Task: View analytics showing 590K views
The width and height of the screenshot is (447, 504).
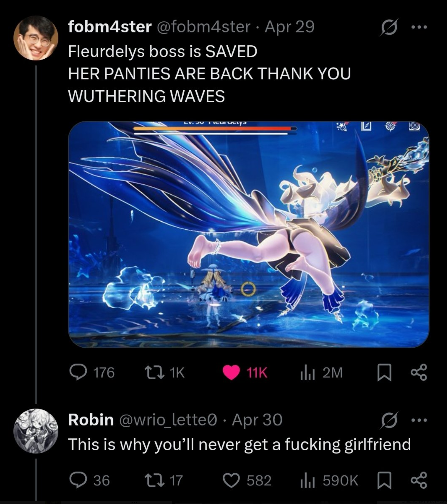Action: (329, 480)
